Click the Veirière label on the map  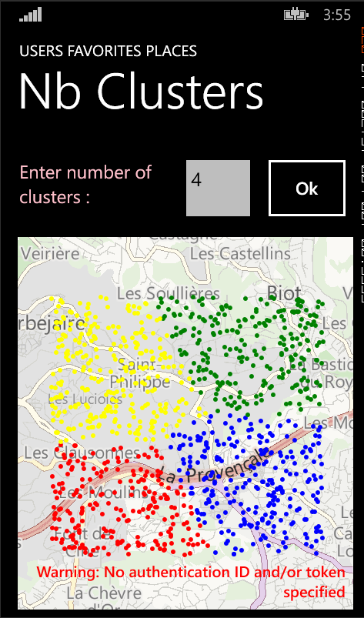point(49,253)
